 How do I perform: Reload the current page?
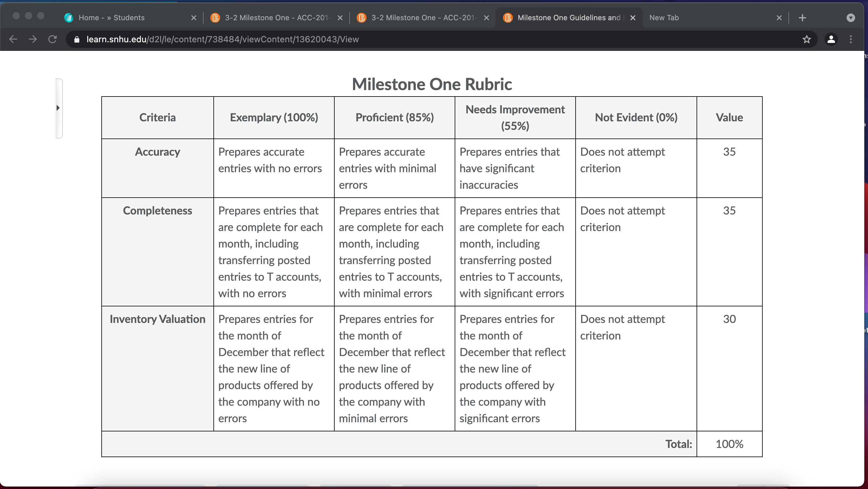(52, 40)
